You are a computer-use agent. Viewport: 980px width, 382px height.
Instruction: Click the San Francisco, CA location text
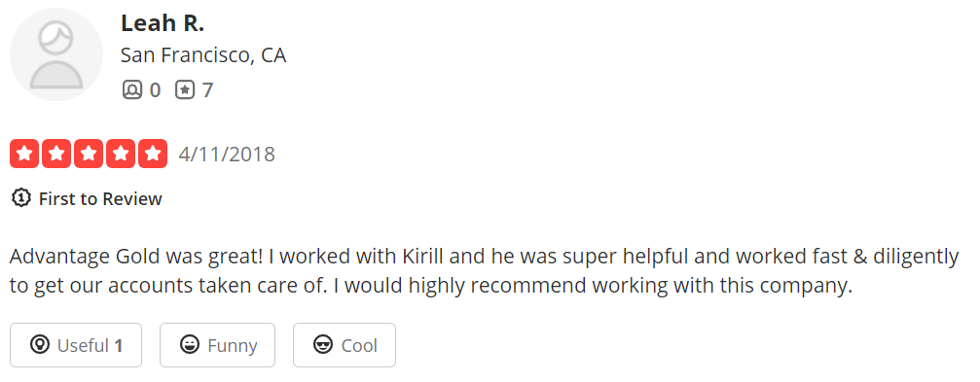pos(203,55)
